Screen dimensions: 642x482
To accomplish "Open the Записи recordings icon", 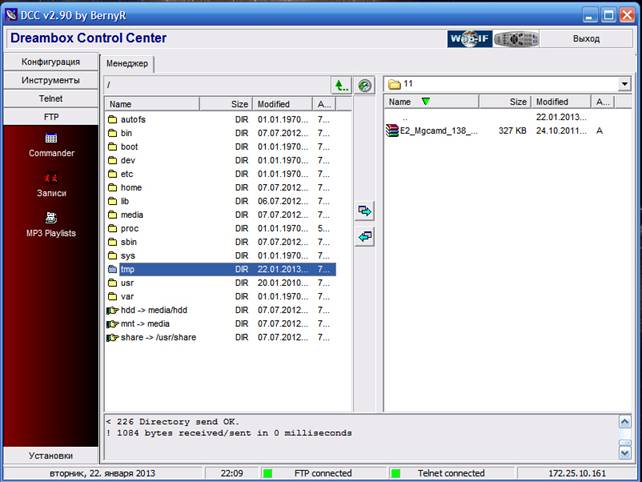I will click(x=51, y=186).
